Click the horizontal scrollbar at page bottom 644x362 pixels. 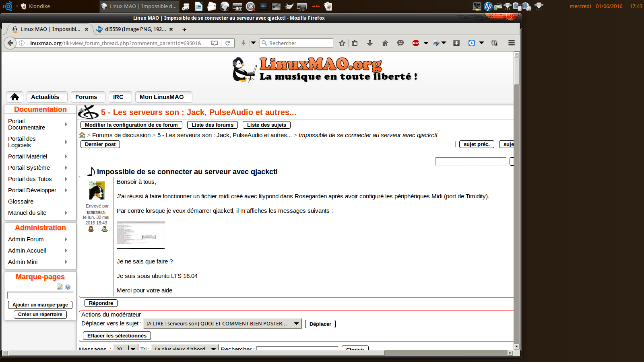tap(196, 353)
